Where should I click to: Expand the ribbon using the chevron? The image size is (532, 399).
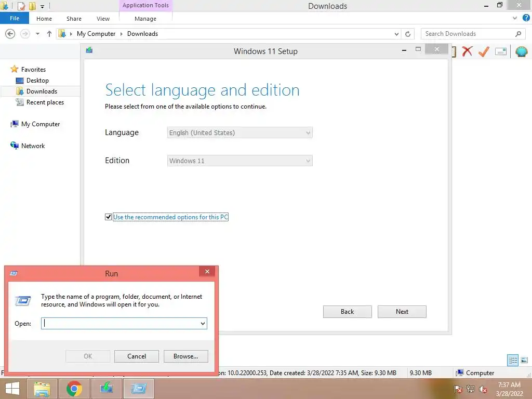pos(515,18)
